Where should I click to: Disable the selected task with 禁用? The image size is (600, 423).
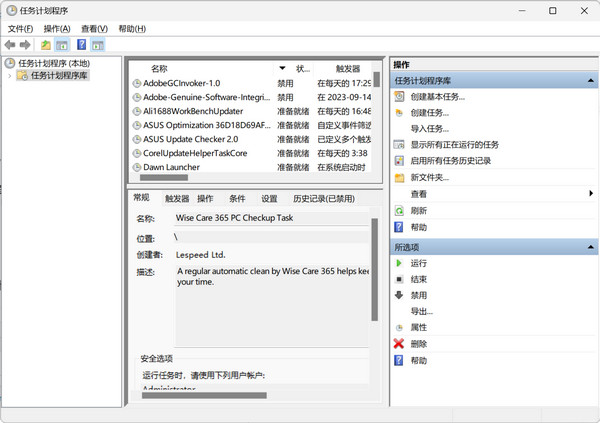418,295
